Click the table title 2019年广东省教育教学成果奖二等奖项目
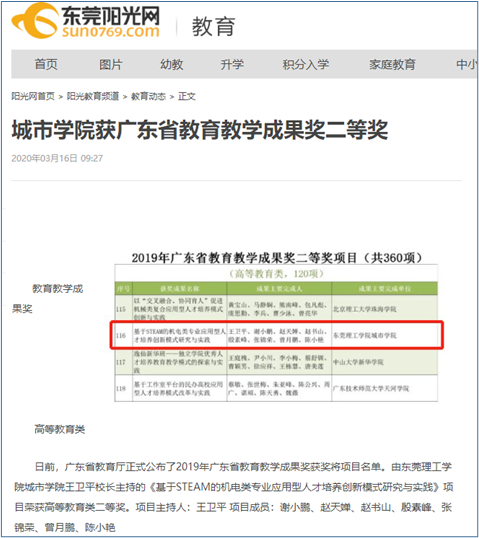479x538 pixels. point(244,258)
